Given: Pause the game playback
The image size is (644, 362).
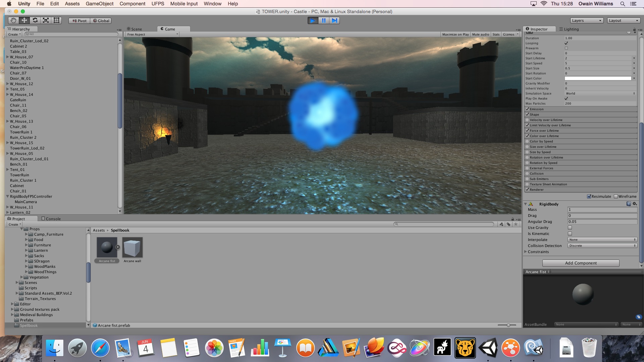Looking at the screenshot, I should point(324,20).
